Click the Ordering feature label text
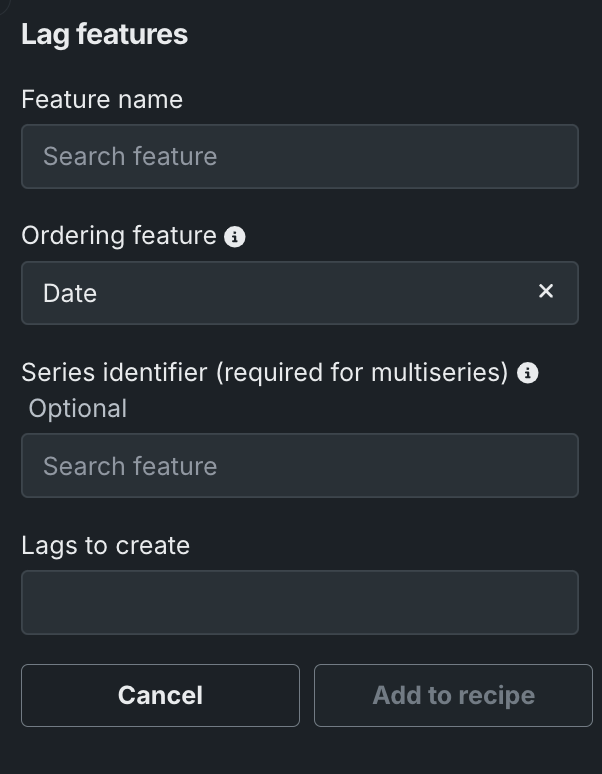 pos(119,236)
